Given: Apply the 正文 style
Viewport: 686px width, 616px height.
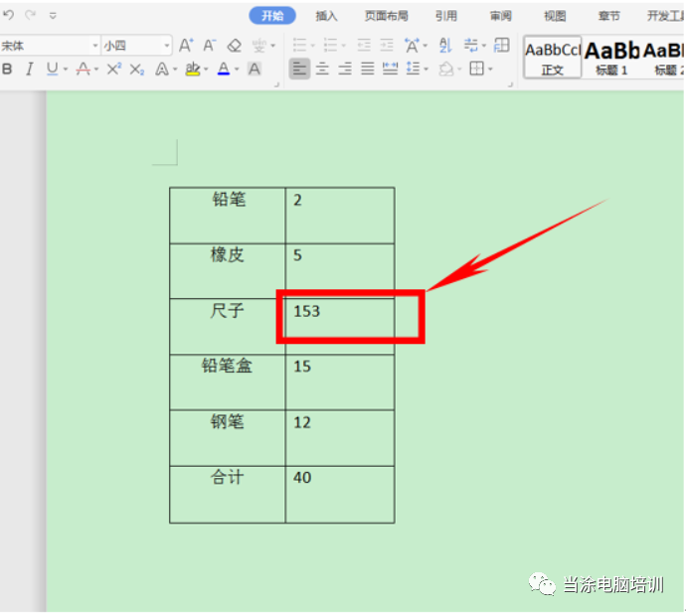Looking at the screenshot, I should (x=553, y=58).
